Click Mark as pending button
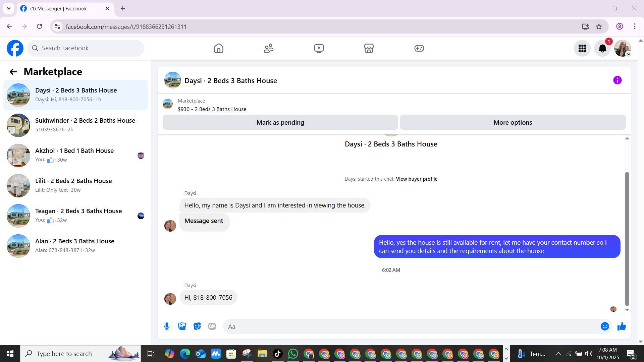The height and width of the screenshot is (362, 644). (x=280, y=122)
